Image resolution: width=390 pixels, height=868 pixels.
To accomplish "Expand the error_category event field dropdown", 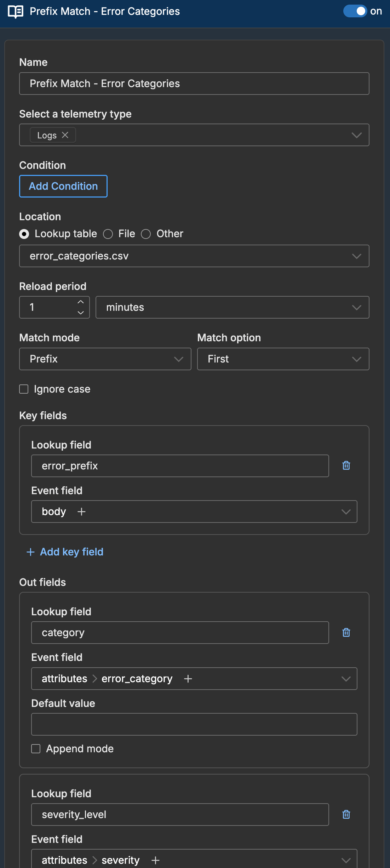I will (346, 679).
